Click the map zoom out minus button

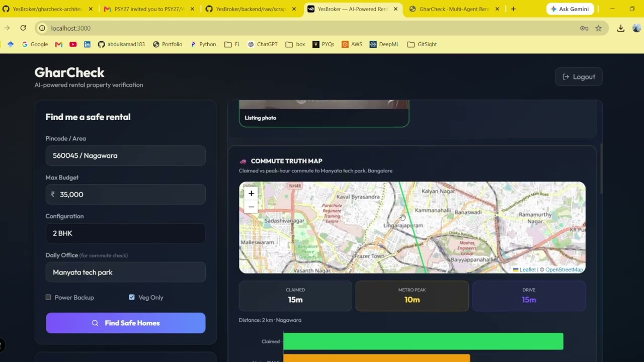[251, 207]
